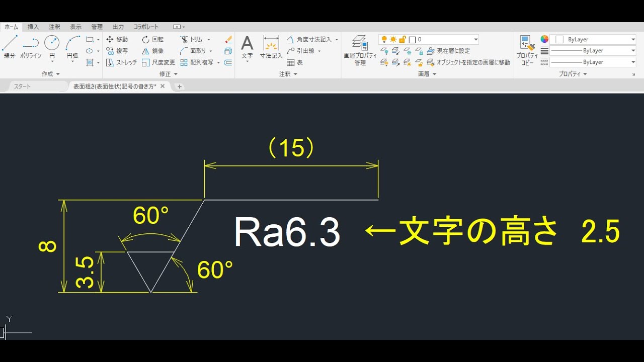Select the 円 (Circle) tool
The width and height of the screenshot is (644, 362).
click(x=52, y=47)
